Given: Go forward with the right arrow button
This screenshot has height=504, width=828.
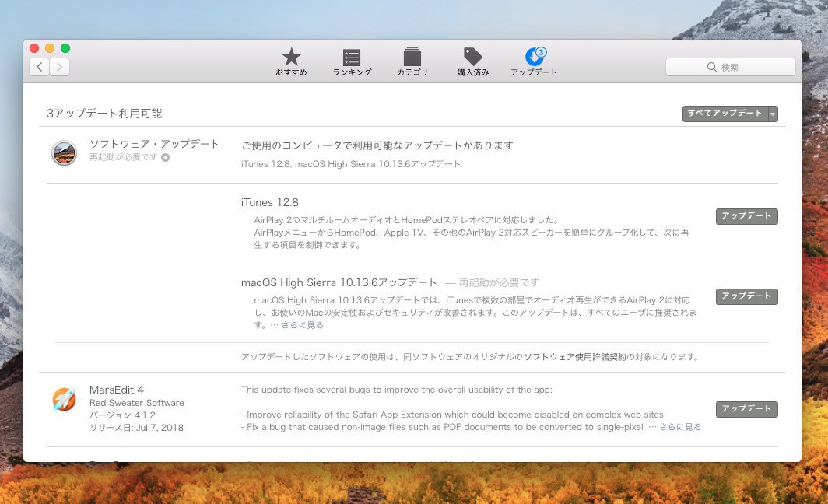Looking at the screenshot, I should click(60, 67).
